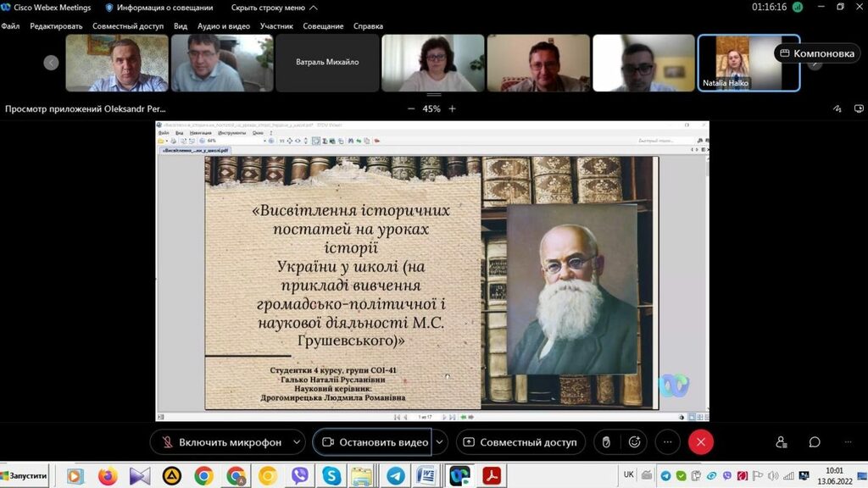Unmute with Включить микрофон button
The width and height of the screenshot is (868, 488).
point(220,442)
